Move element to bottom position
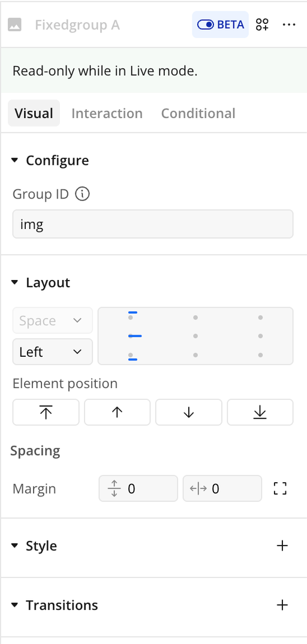The width and height of the screenshot is (307, 644). (260, 412)
